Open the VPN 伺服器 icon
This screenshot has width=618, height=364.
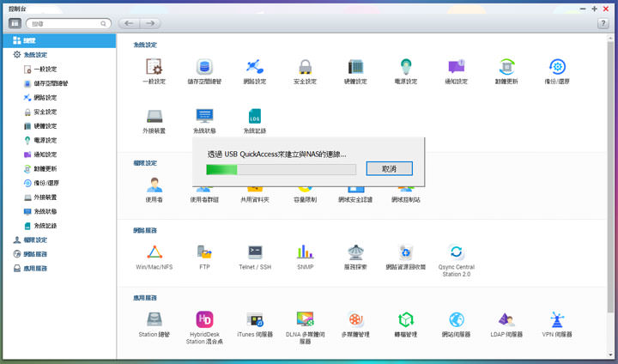pyautogui.click(x=557, y=319)
